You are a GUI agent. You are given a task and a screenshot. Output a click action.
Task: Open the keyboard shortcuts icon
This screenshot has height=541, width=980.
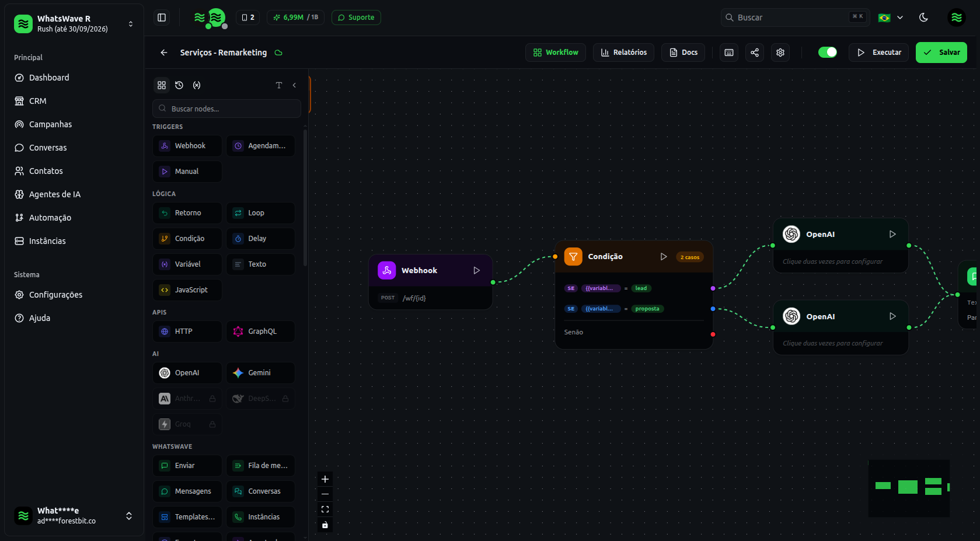pos(729,53)
